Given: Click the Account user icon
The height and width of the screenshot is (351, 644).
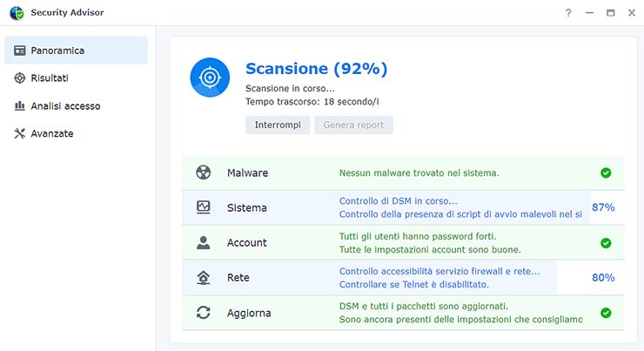Looking at the screenshot, I should (x=204, y=243).
